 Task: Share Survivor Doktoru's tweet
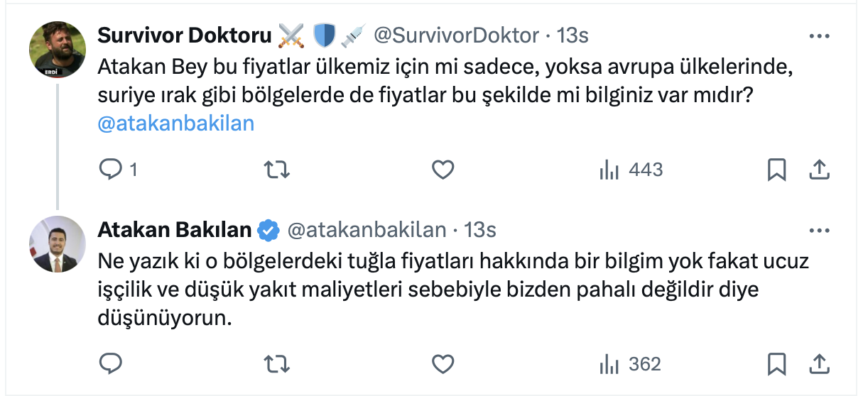[818, 170]
